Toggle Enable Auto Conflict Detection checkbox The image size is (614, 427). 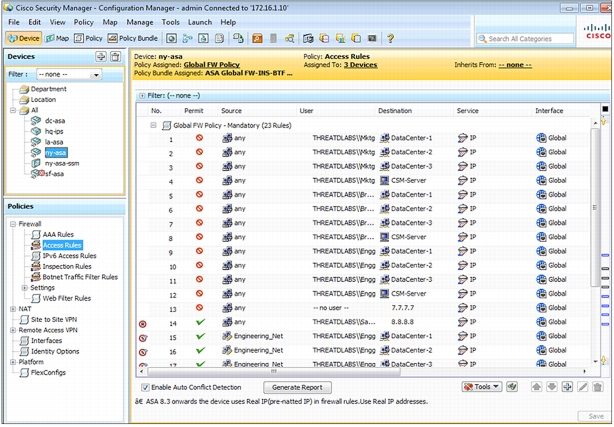[x=145, y=387]
